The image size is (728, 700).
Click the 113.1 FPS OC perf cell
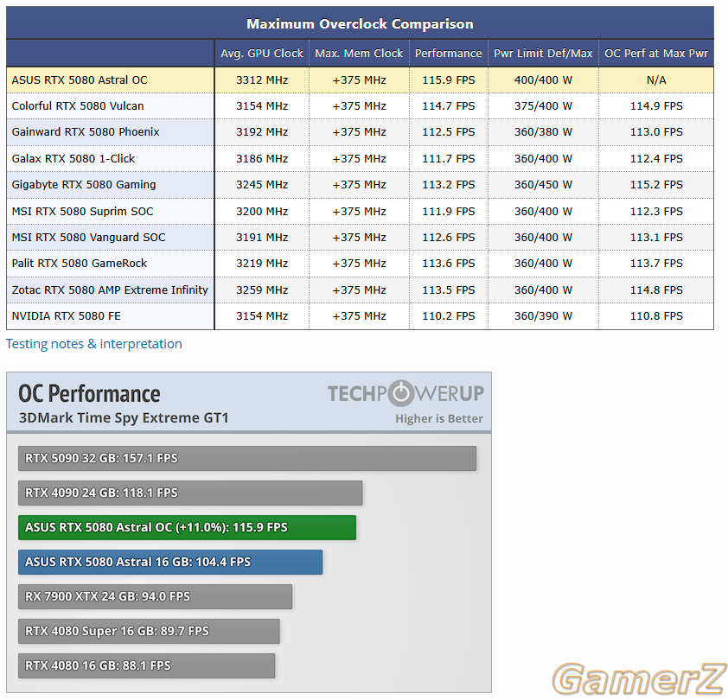656,237
